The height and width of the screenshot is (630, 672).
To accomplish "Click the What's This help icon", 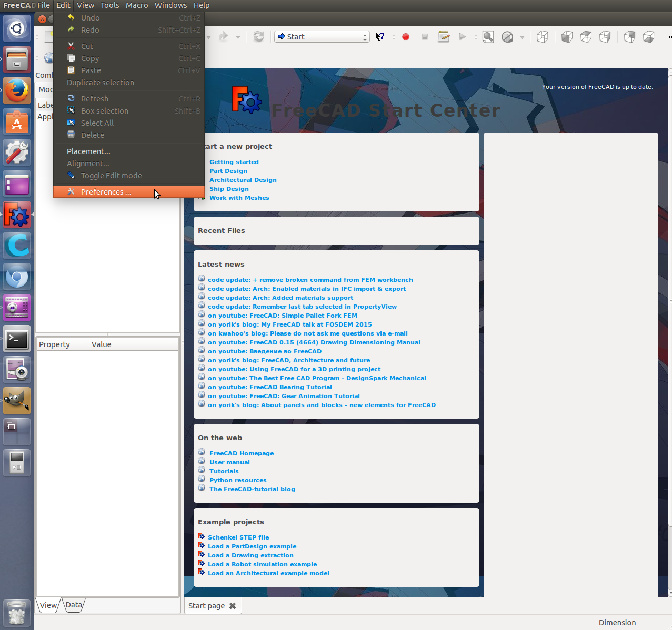I will click(379, 37).
